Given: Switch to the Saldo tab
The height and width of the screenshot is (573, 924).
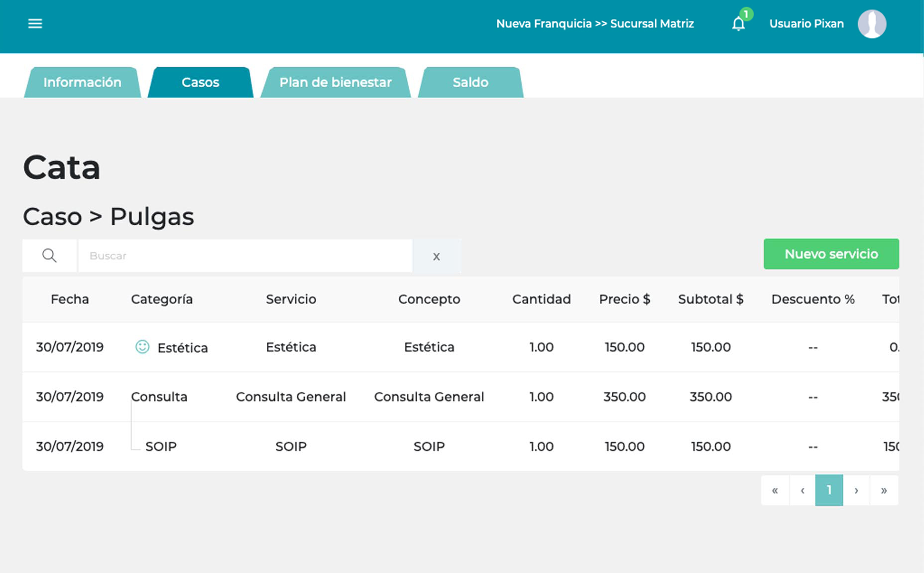Looking at the screenshot, I should 470,82.
